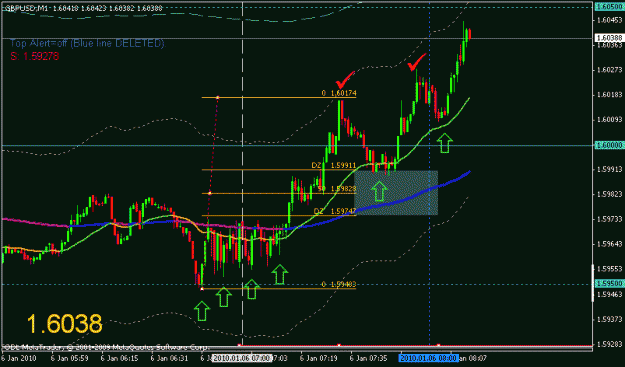Viewport: 625px width, 367px height.
Task: Click the highlighted 1.60000 price axis tag
Action: click(609, 145)
